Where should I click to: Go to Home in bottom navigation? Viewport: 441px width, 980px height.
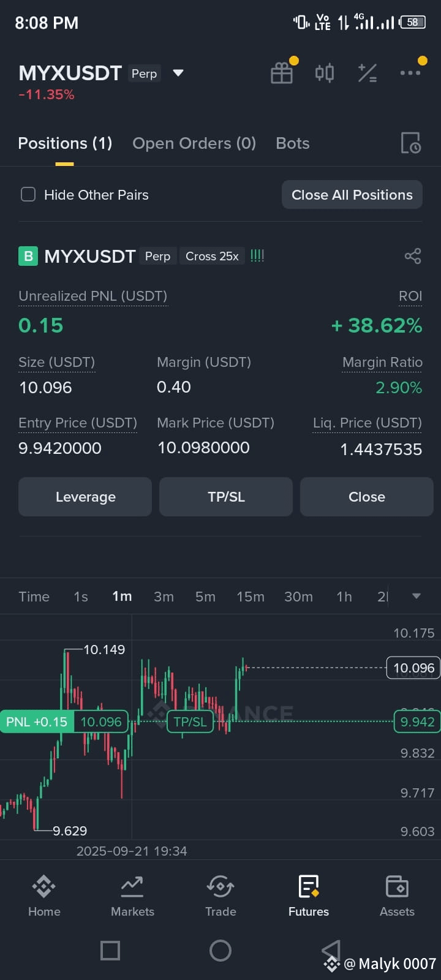click(44, 895)
